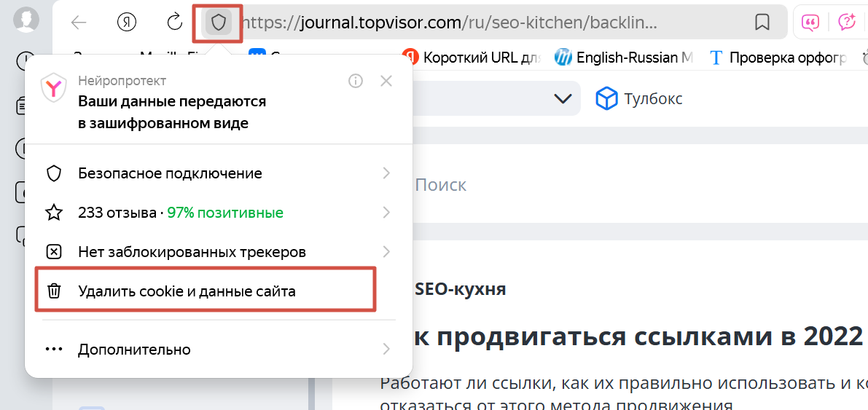Open the English-Russian bookmark
Viewport: 868px width, 410px height.
tap(624, 57)
